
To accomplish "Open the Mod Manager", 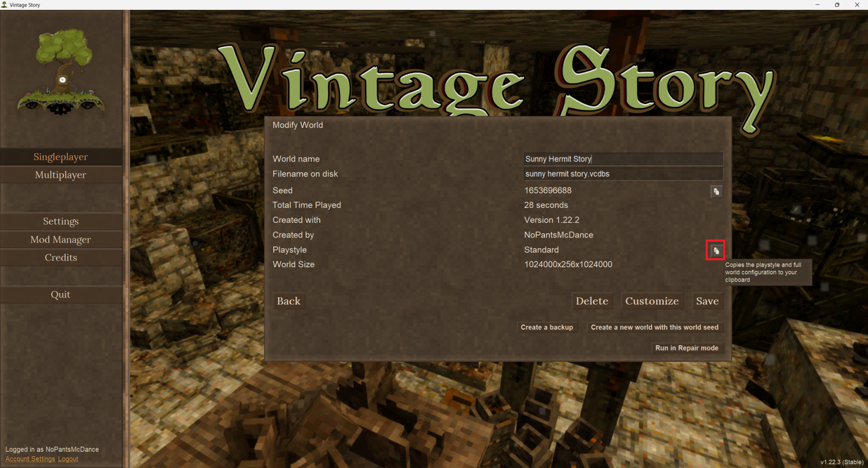I will coord(61,239).
